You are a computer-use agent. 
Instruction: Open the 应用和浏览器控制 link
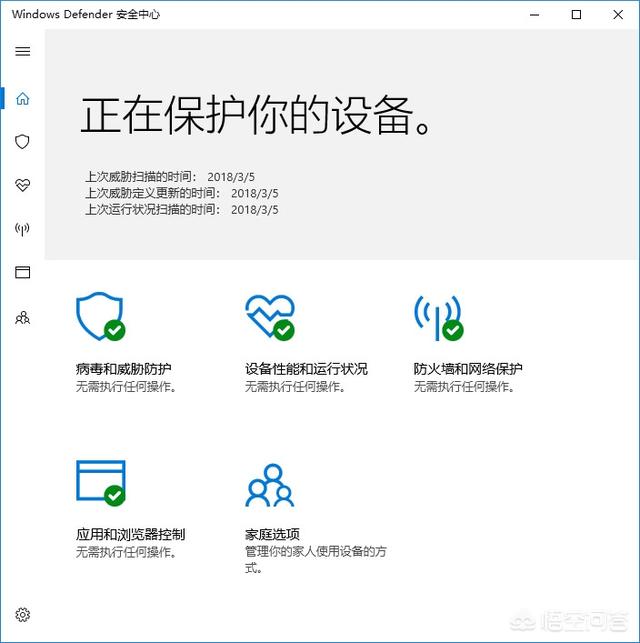pyautogui.click(x=130, y=534)
